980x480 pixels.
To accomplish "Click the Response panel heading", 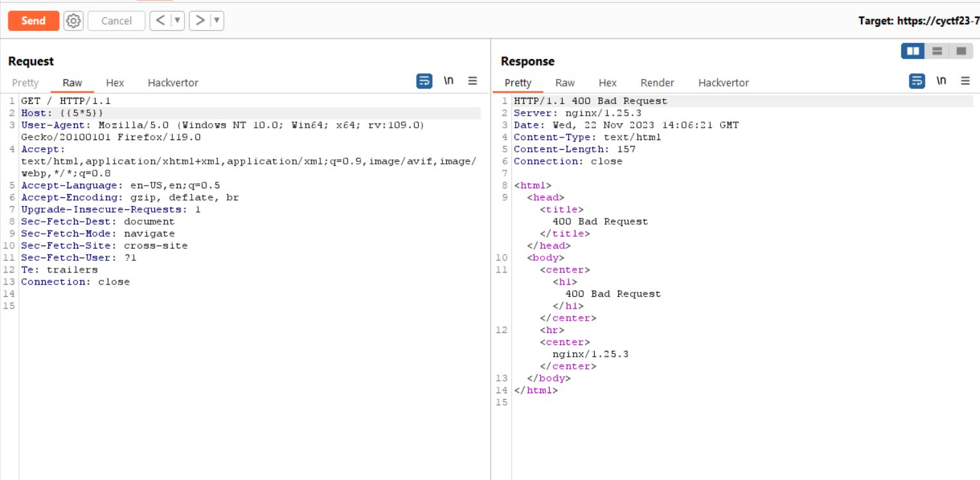I will coord(527,62).
